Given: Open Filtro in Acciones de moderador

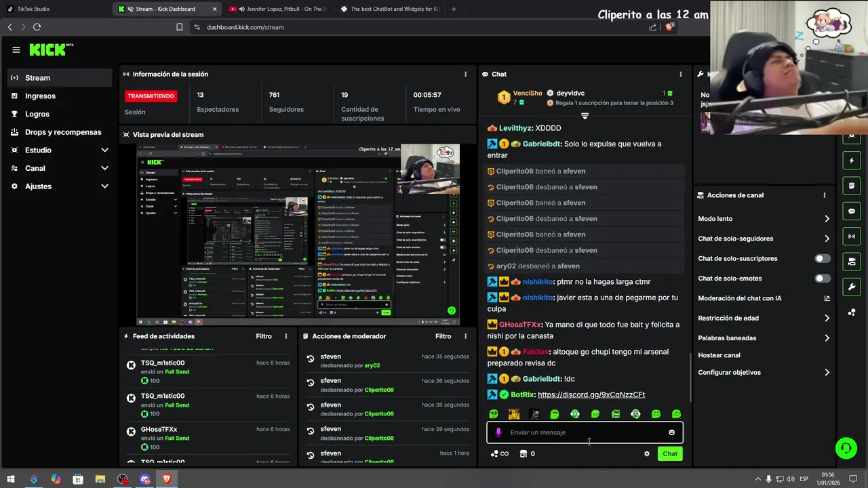Looking at the screenshot, I should tap(443, 336).
